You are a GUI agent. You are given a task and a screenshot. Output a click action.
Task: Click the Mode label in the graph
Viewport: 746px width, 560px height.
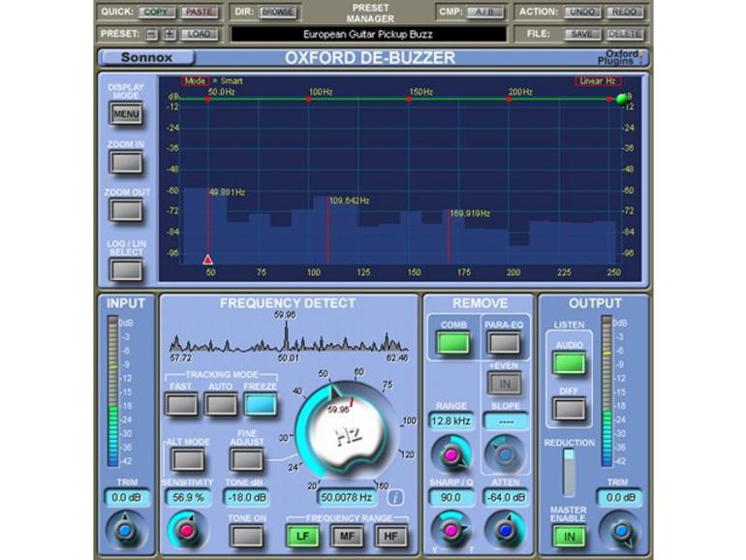[195, 81]
